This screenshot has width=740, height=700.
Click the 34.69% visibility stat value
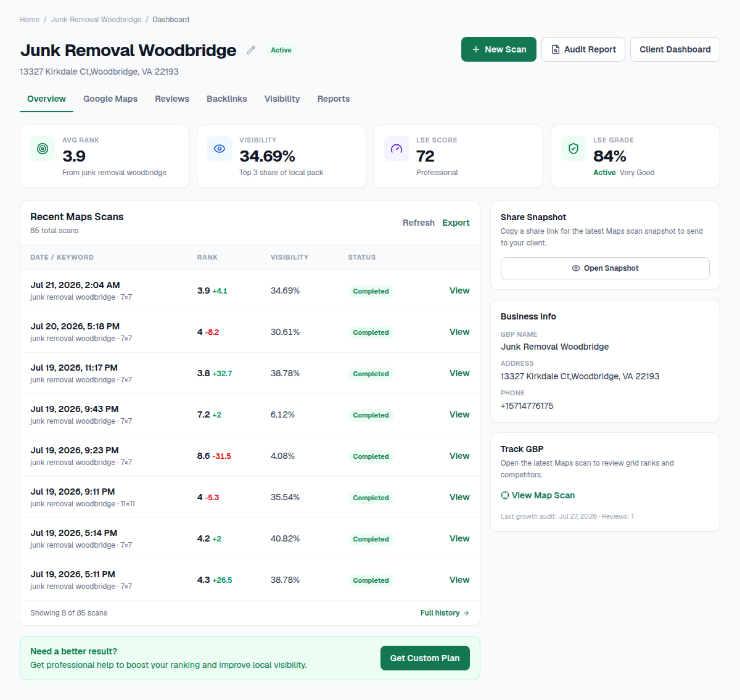(267, 156)
